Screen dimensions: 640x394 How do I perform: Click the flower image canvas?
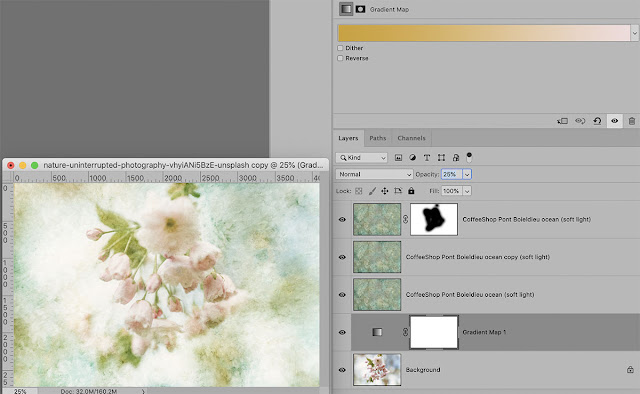[167, 285]
